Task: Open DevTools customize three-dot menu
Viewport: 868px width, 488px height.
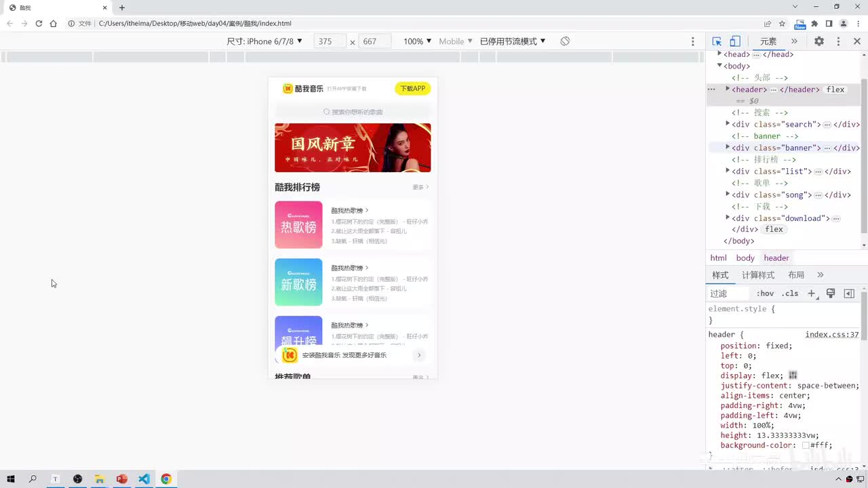Action: [838, 41]
